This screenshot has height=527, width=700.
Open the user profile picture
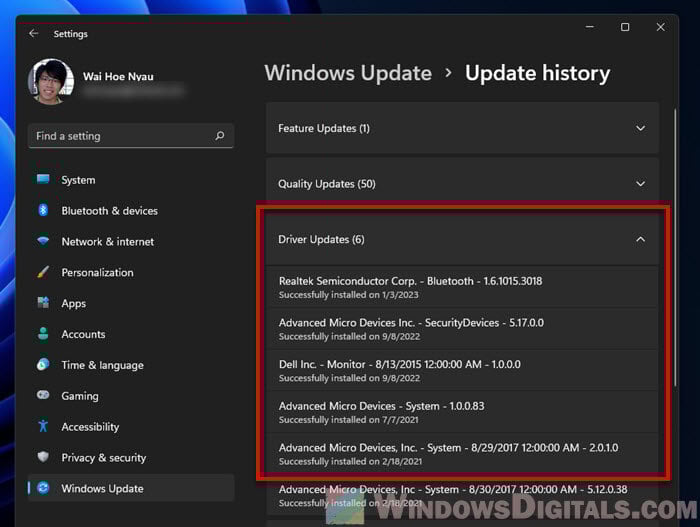pyautogui.click(x=50, y=81)
